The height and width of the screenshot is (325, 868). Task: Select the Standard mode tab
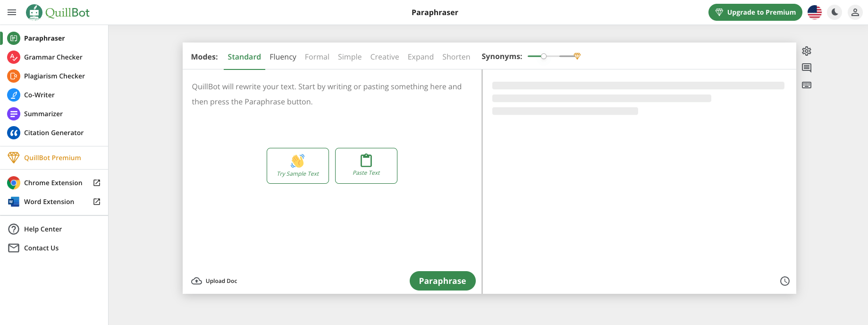[x=244, y=57]
